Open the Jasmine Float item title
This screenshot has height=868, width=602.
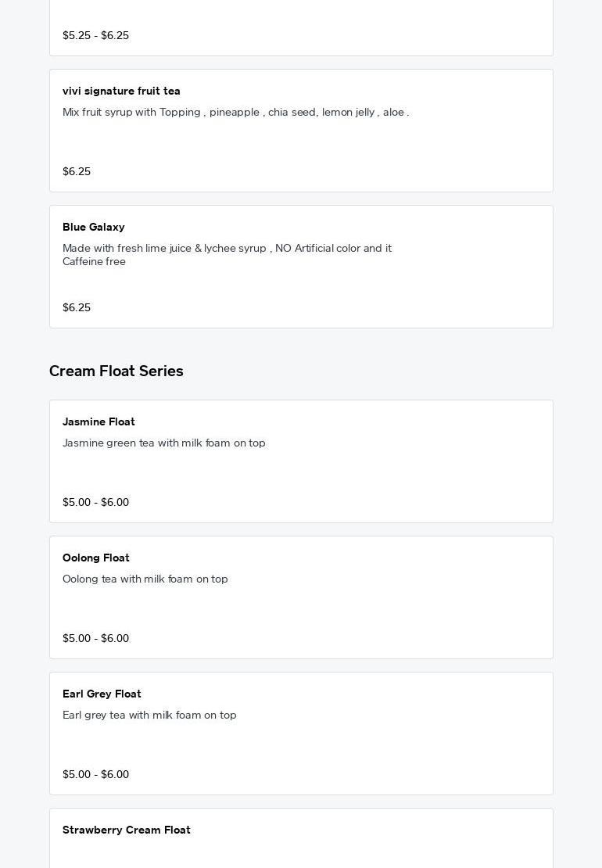(x=99, y=422)
